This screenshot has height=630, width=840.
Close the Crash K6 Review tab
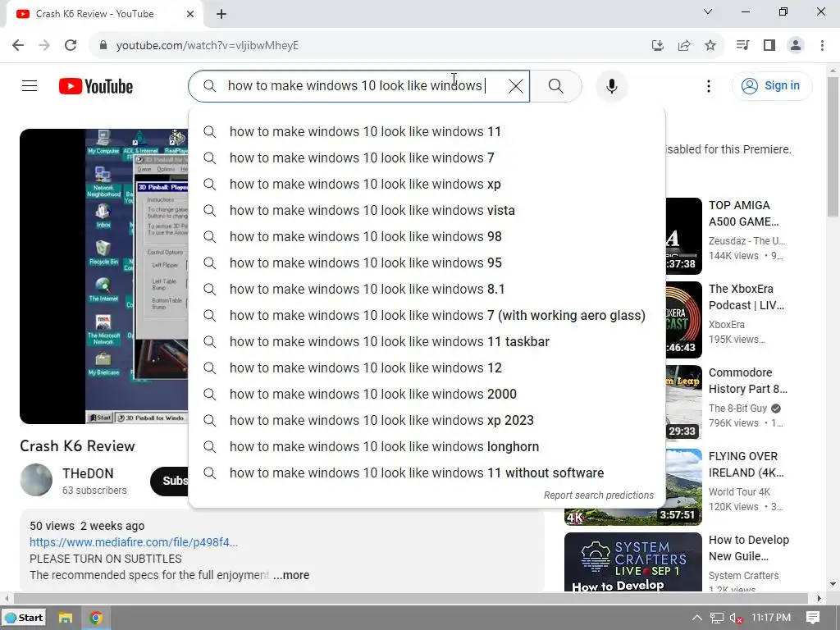(190, 14)
